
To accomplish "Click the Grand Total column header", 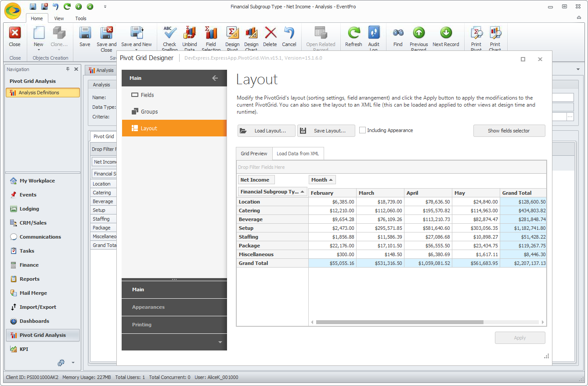I will (523, 193).
